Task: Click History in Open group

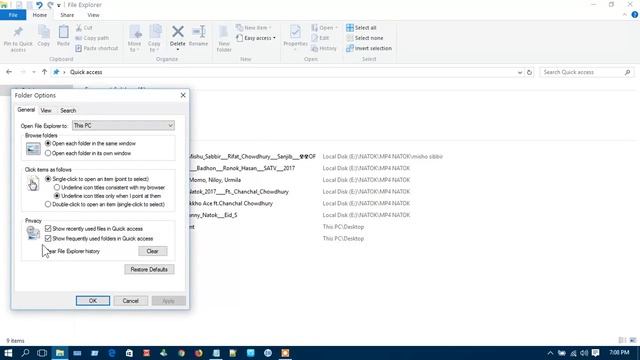Action: tap(324, 48)
